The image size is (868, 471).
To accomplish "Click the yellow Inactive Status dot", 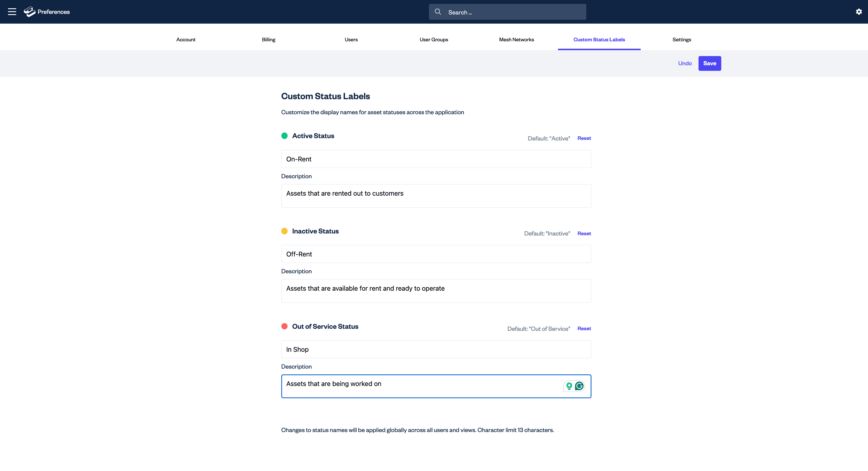I will click(284, 231).
